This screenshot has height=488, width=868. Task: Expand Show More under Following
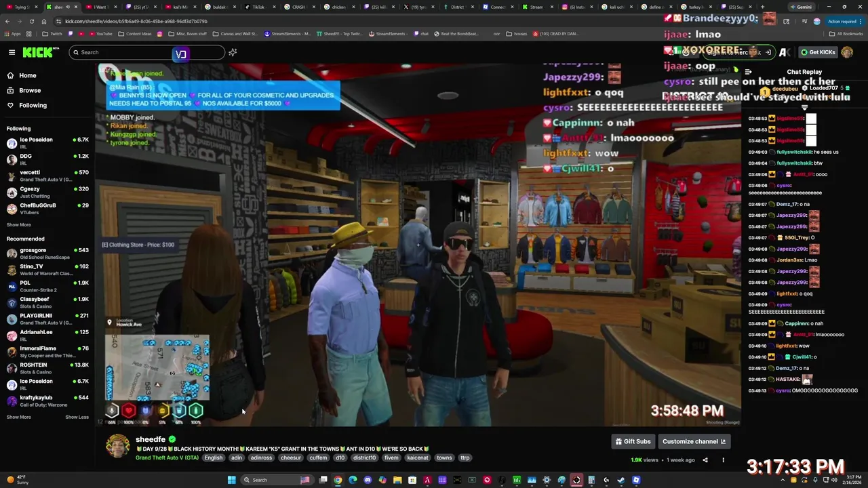pyautogui.click(x=19, y=224)
